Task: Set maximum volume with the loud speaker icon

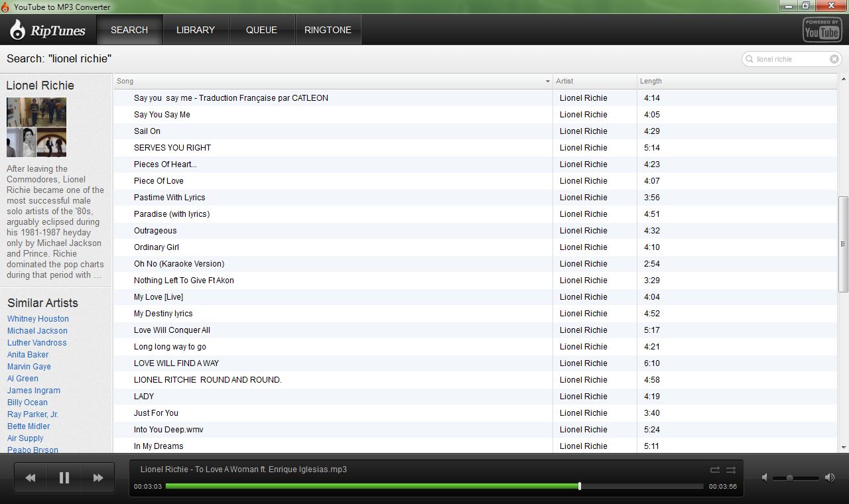Action: (830, 477)
